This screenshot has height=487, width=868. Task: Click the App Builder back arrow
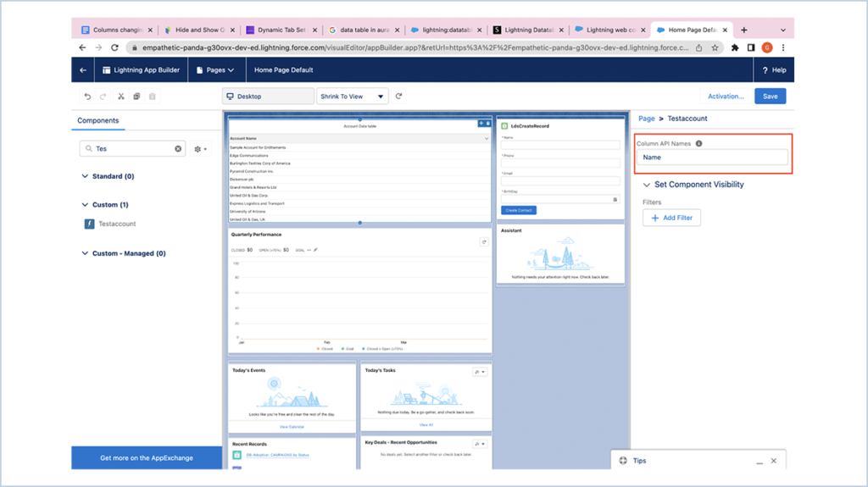point(83,70)
